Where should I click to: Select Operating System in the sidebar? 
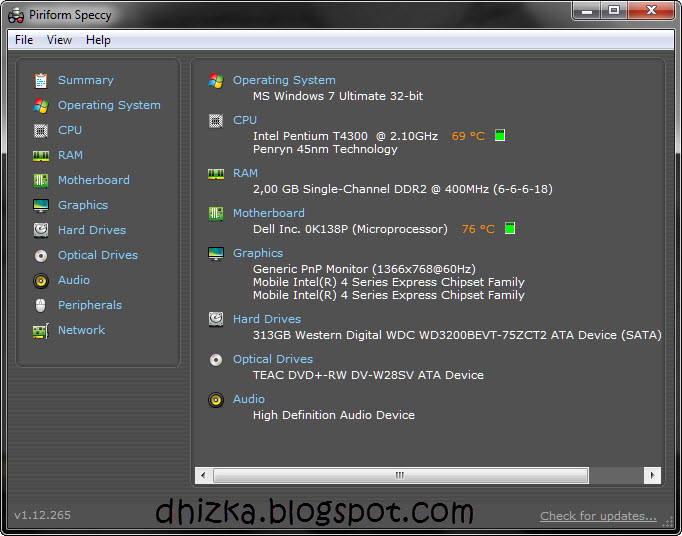click(x=109, y=106)
